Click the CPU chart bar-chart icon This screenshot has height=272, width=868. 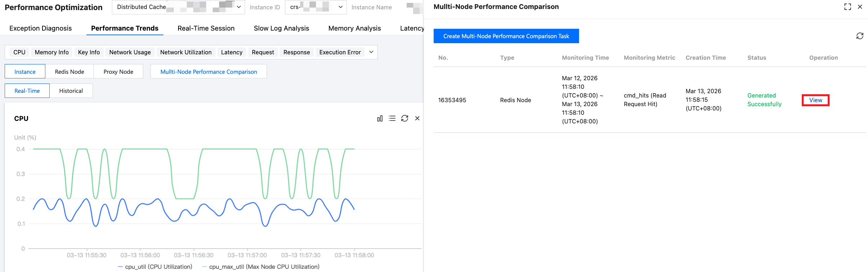click(x=380, y=118)
